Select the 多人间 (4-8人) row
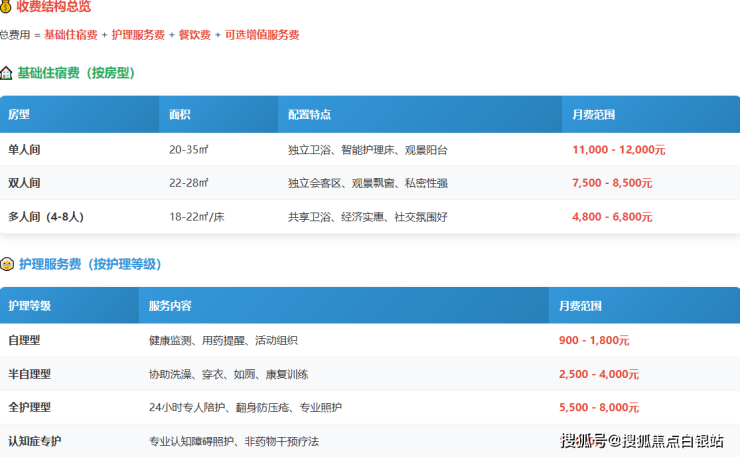 [46, 217]
